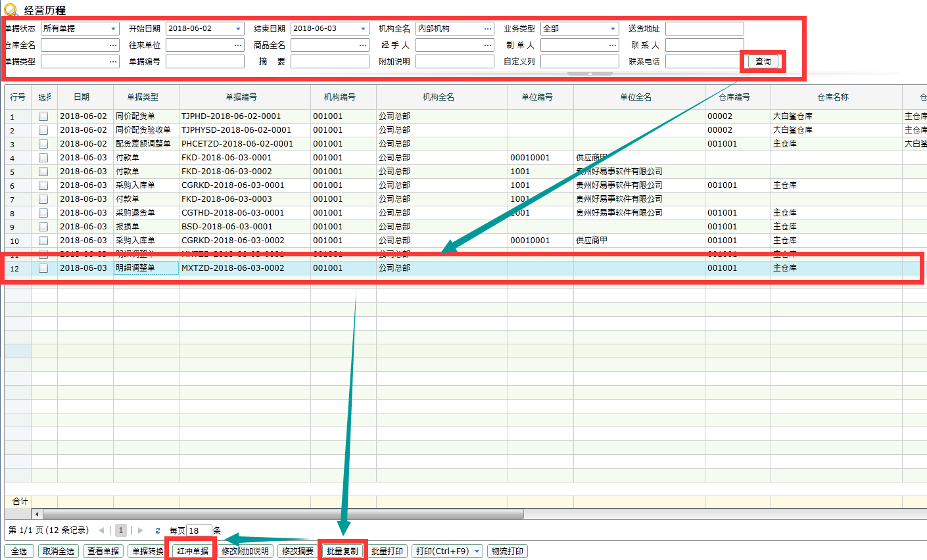Collapse the filter panel handle

coord(590,74)
